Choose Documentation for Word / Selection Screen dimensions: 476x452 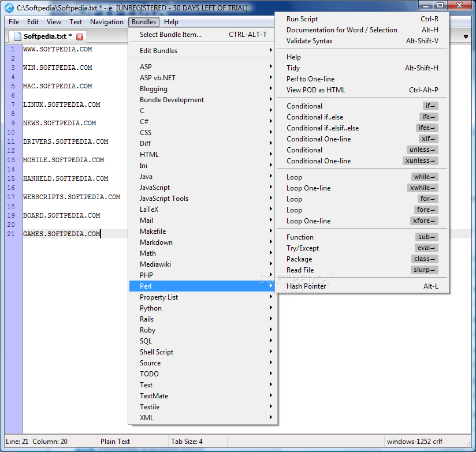tap(362, 29)
